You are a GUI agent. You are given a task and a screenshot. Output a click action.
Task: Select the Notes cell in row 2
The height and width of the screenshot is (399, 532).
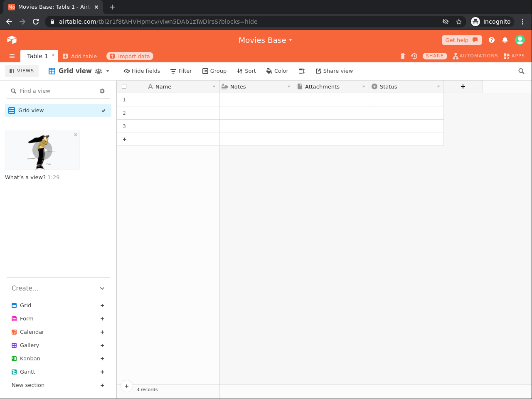[x=257, y=113]
